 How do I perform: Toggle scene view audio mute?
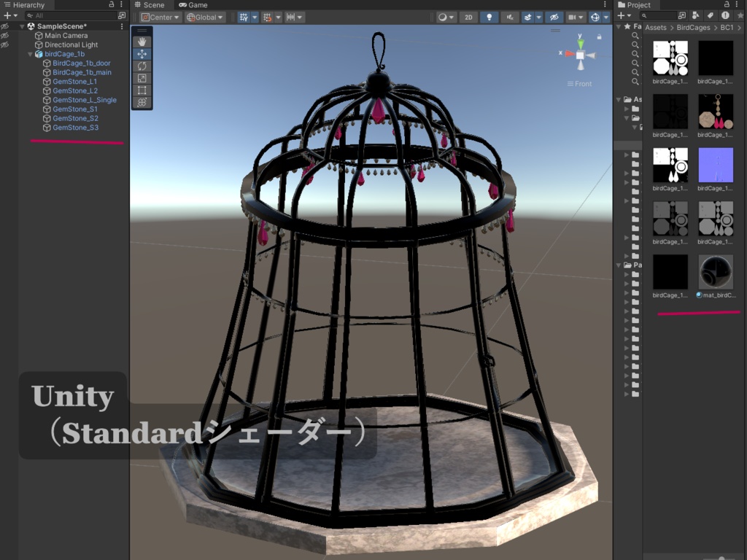pyautogui.click(x=510, y=17)
